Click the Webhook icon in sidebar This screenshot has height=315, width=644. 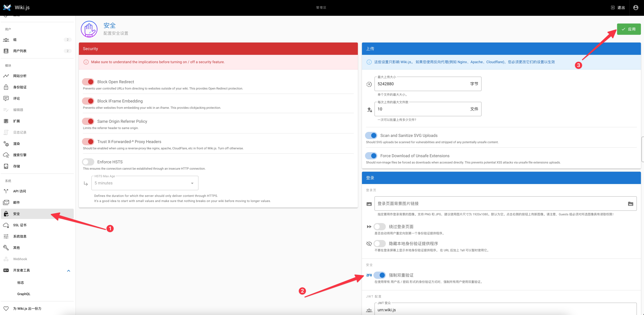pos(6,259)
